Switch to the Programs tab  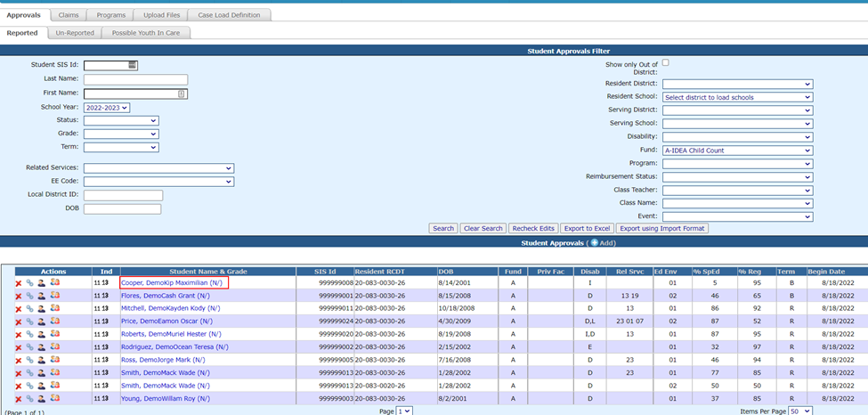pos(110,15)
